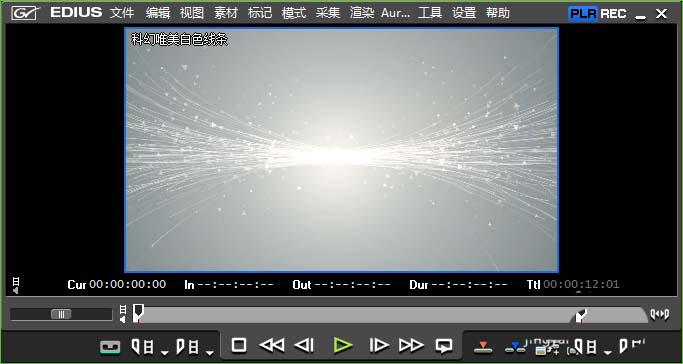Open the Set Out point dropdown arrow
This screenshot has width=683, height=364.
click(x=210, y=352)
